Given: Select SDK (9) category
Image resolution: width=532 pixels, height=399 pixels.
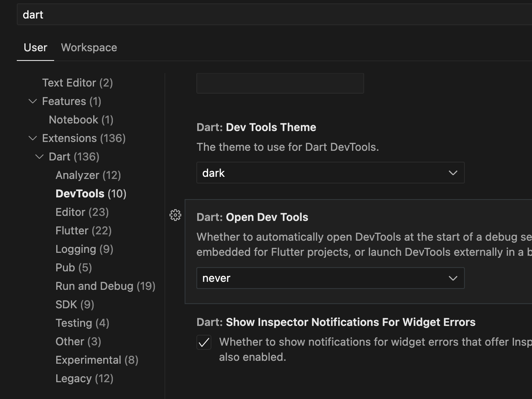Looking at the screenshot, I should [x=75, y=304].
